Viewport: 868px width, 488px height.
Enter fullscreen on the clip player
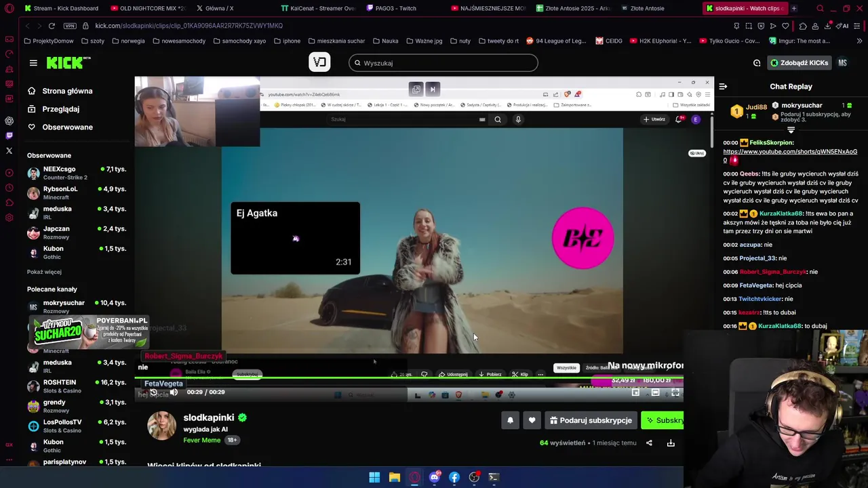(x=675, y=392)
